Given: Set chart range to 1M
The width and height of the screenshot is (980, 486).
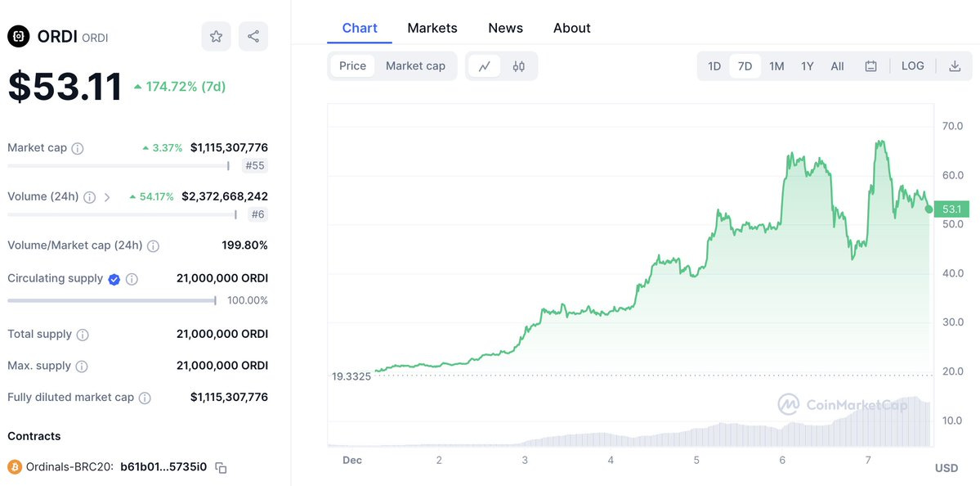Looking at the screenshot, I should pos(776,66).
